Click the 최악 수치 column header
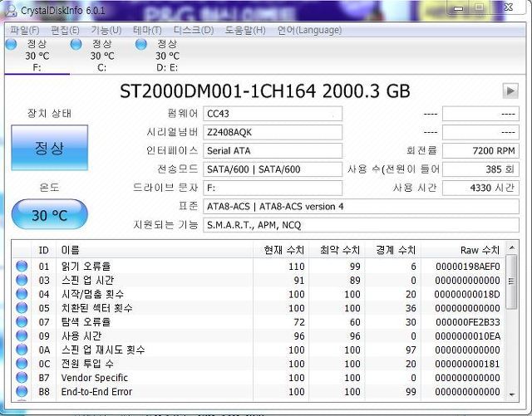 pyautogui.click(x=337, y=250)
